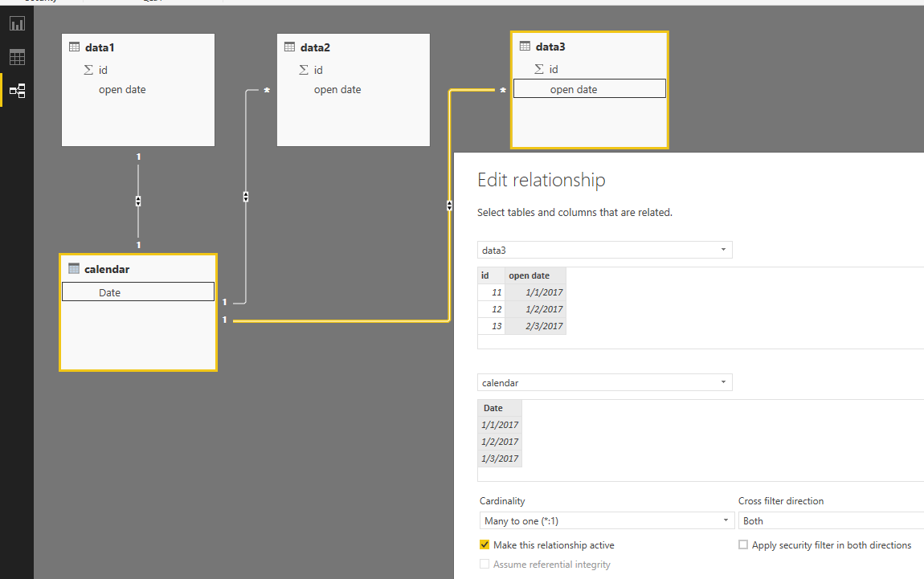924x579 pixels.
Task: Click id value 13 in data3 preview
Action: pos(492,326)
